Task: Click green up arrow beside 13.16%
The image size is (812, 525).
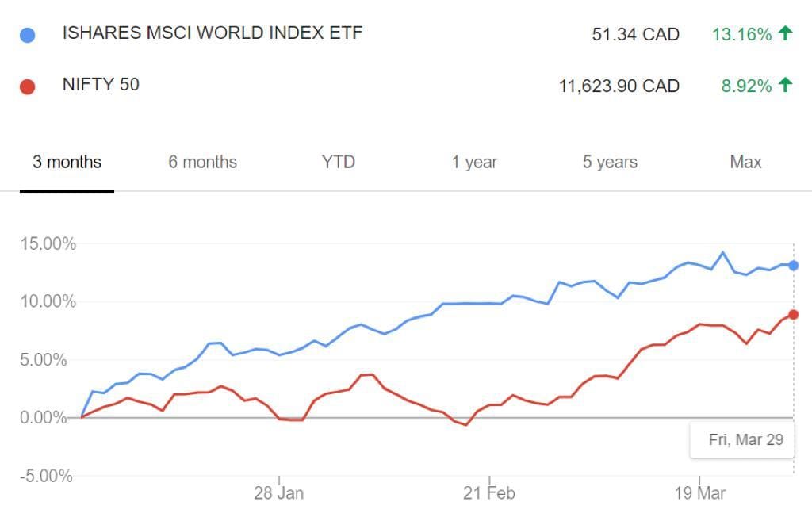Action: click(785, 33)
